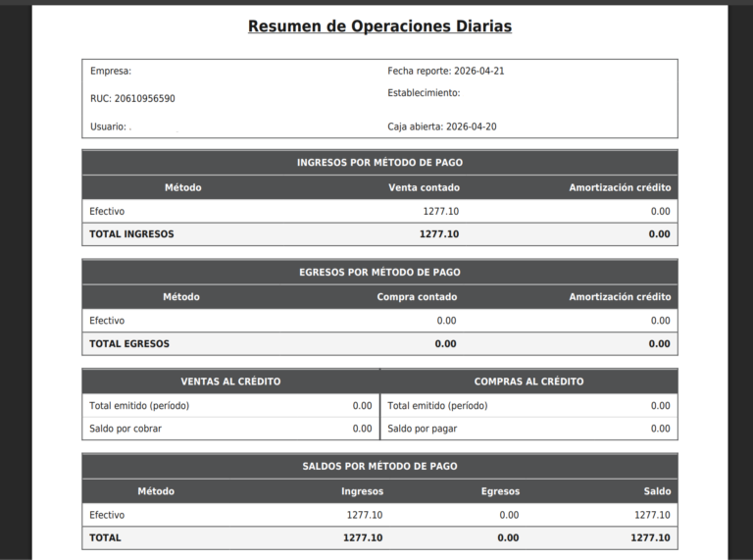The height and width of the screenshot is (560, 753).
Task: Select Efectivo venta contado amount 1277.10
Action: click(440, 211)
